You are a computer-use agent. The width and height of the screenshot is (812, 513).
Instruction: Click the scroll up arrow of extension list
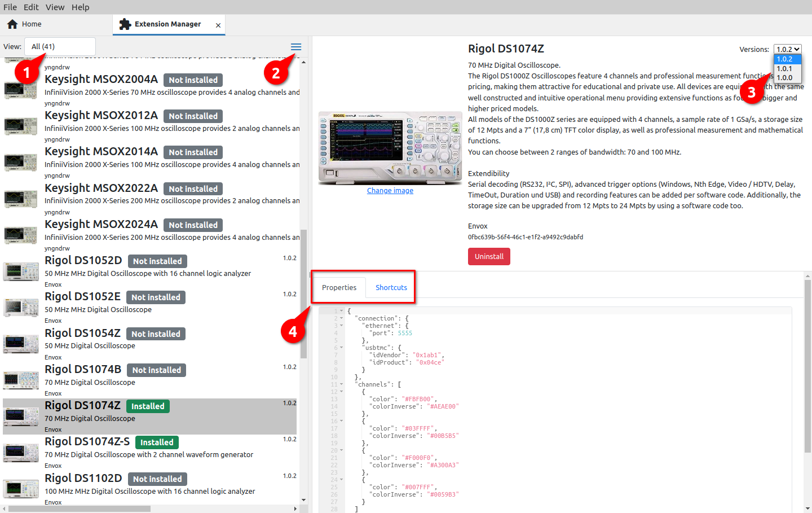click(304, 62)
